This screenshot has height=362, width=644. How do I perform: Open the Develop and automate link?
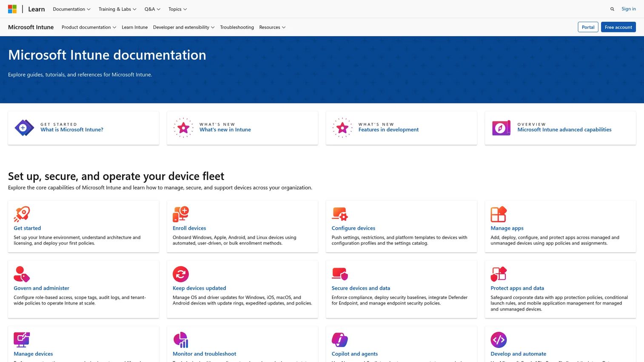pos(519,353)
